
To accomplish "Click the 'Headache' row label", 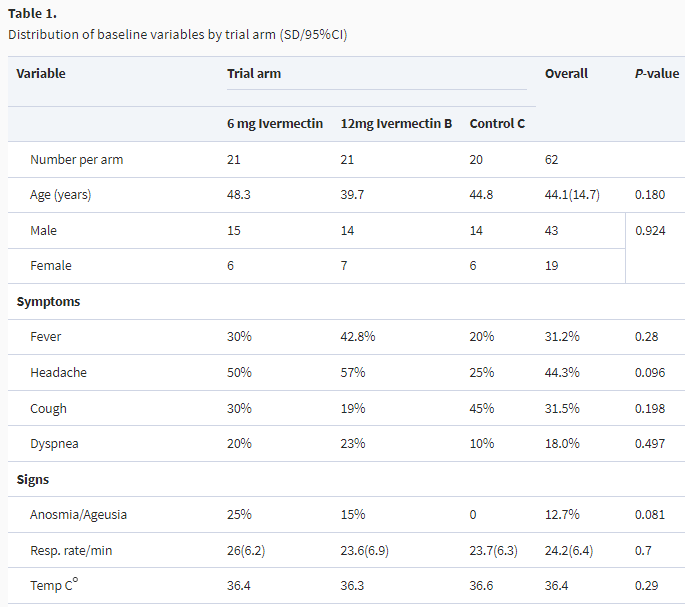I will pos(59,373).
